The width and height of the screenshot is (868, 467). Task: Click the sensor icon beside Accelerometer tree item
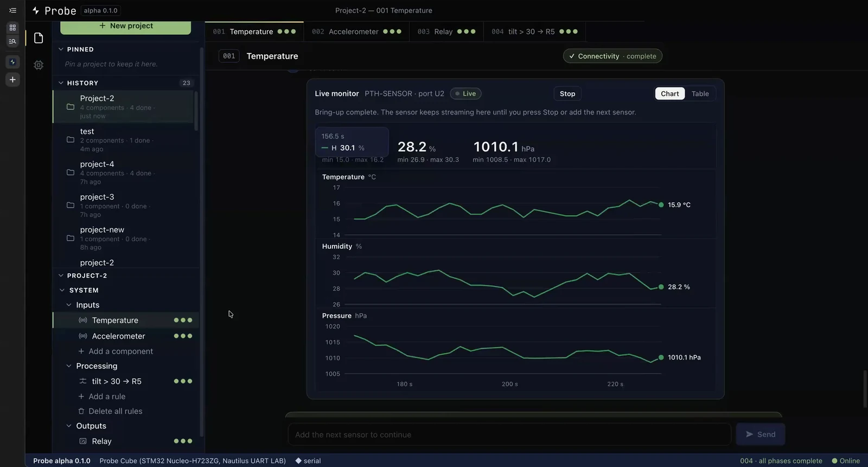coord(83,336)
